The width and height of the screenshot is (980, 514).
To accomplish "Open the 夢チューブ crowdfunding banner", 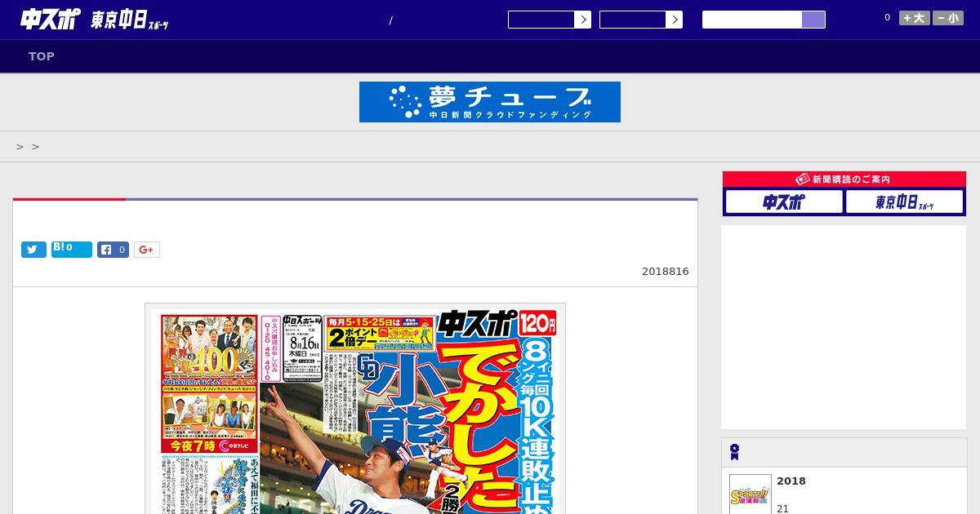I will [x=490, y=102].
